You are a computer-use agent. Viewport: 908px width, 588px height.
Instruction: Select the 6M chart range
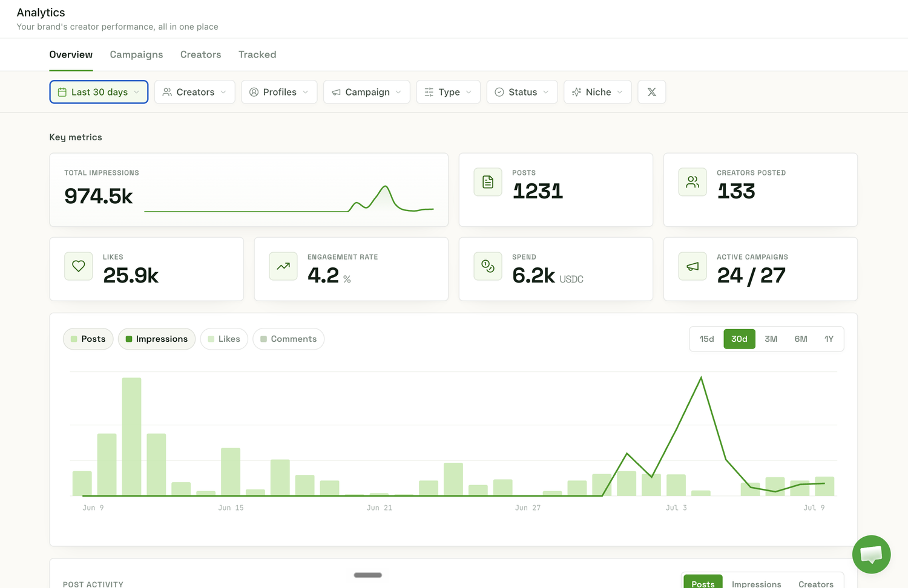coord(801,339)
